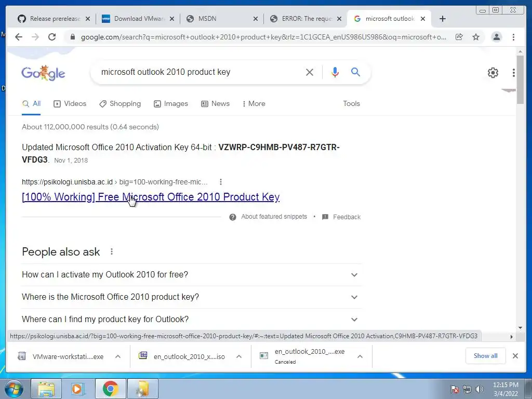This screenshot has height=399, width=532.
Task: Click the taskbar clock showing 12:15 PM
Action: tap(506, 389)
